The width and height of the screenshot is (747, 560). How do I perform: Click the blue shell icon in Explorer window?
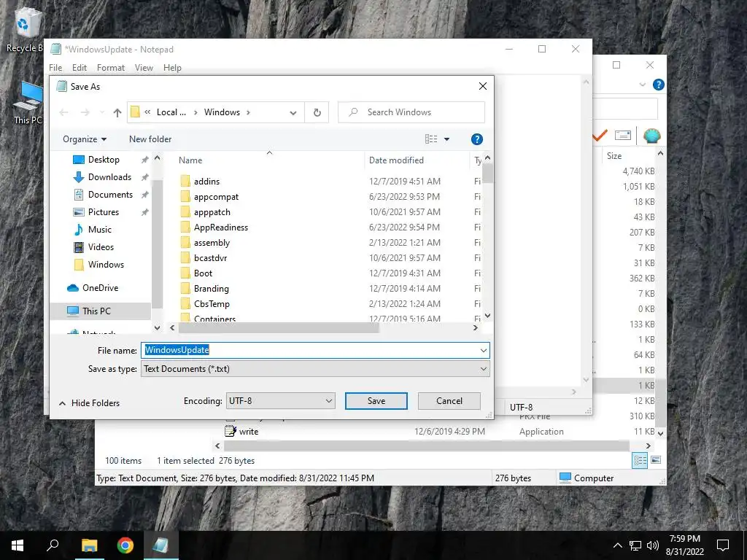651,136
